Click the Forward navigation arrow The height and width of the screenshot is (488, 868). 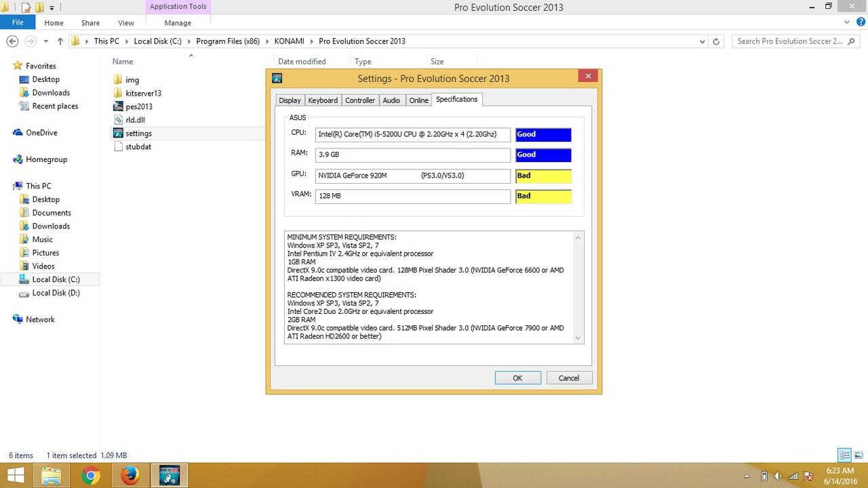point(30,41)
